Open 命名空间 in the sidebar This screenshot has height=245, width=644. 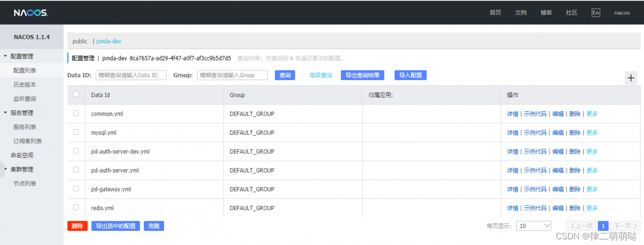[22, 155]
